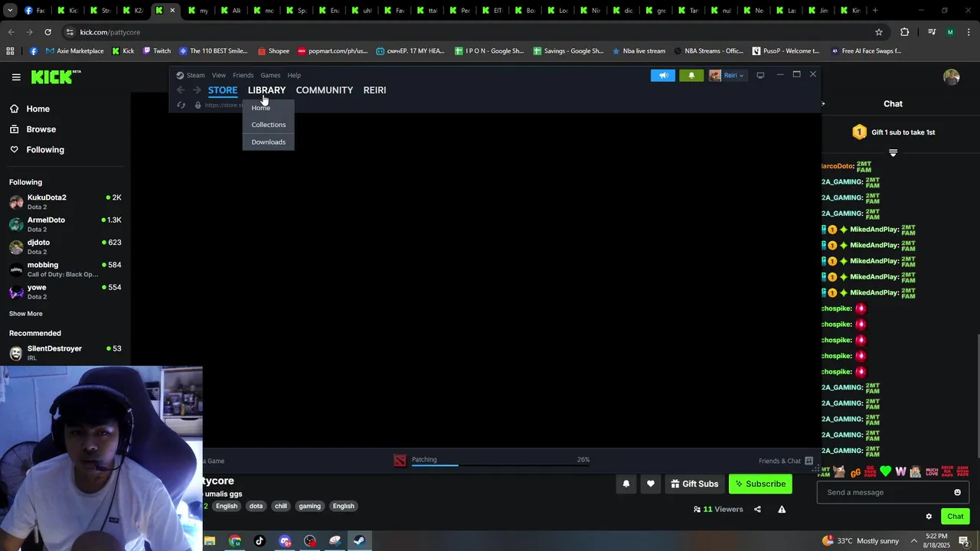Click the Steam announcements megaphone icon
The height and width of the screenshot is (551, 980).
(663, 75)
